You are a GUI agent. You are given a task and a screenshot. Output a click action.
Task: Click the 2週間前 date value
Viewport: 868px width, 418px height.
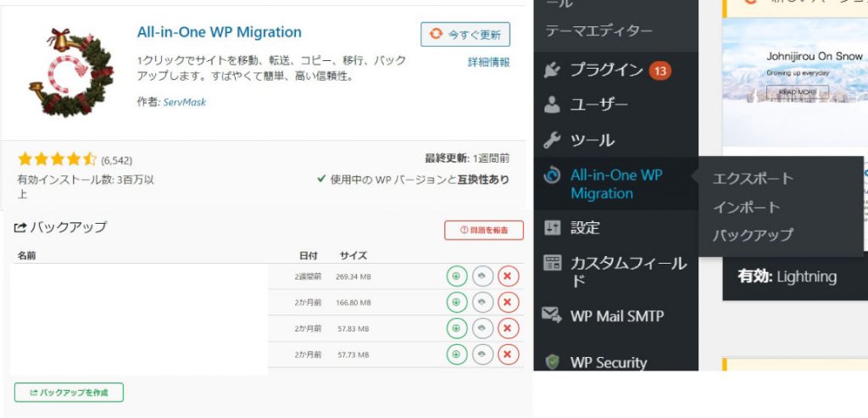tap(308, 276)
